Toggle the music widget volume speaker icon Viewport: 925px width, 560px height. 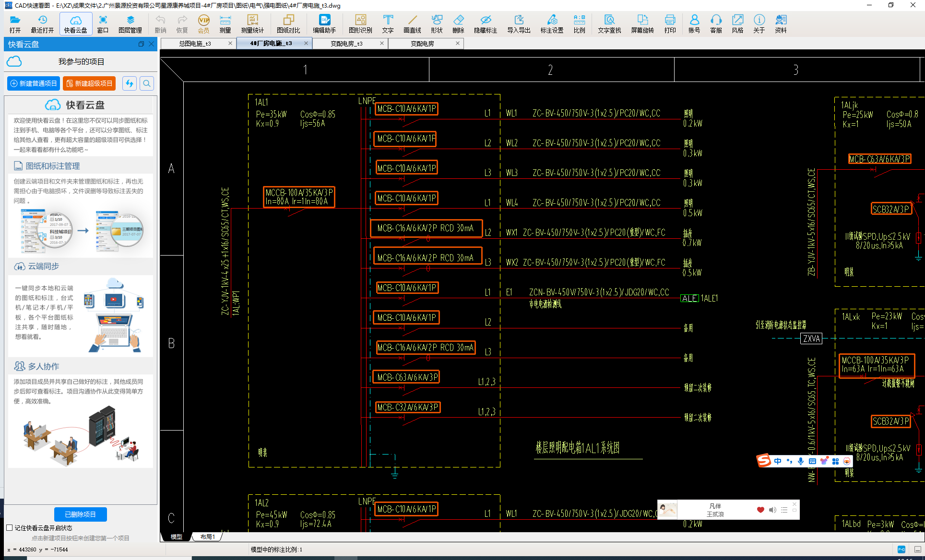(772, 510)
